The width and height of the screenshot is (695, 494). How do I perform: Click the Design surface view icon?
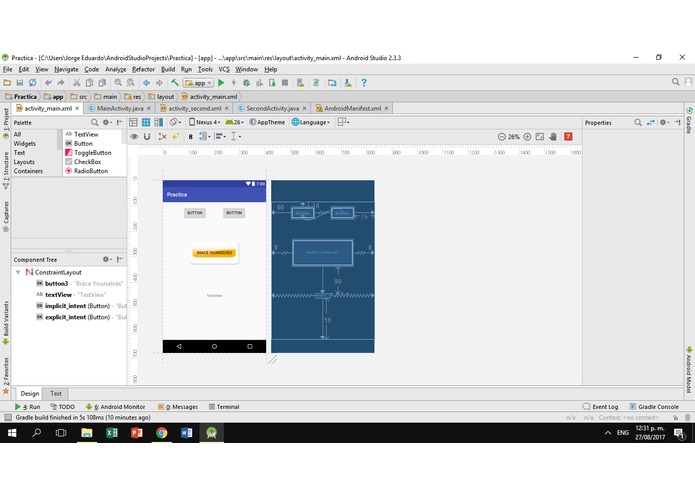[133, 122]
